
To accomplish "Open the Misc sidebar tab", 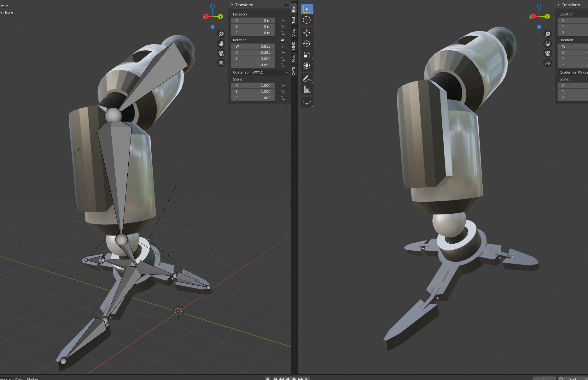I will pyautogui.click(x=294, y=58).
